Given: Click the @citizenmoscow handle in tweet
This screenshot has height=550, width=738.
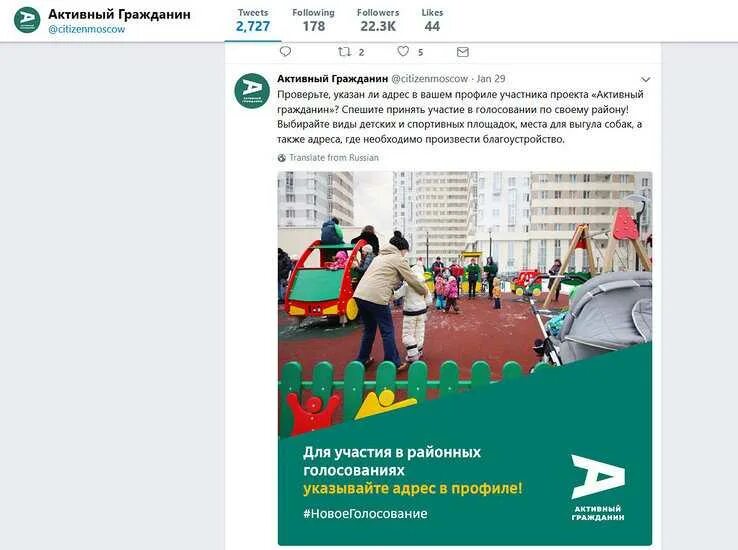Looking at the screenshot, I should pyautogui.click(x=430, y=79).
